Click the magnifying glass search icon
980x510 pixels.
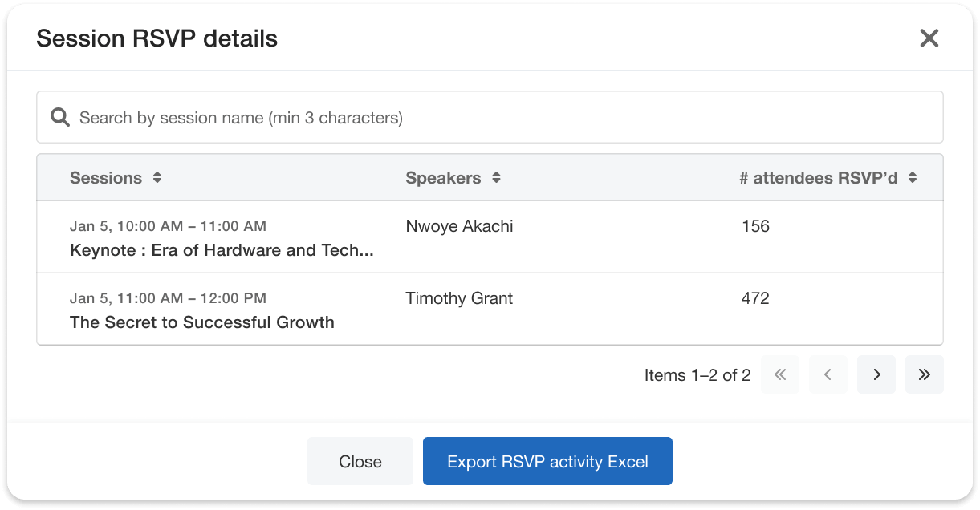pyautogui.click(x=60, y=118)
